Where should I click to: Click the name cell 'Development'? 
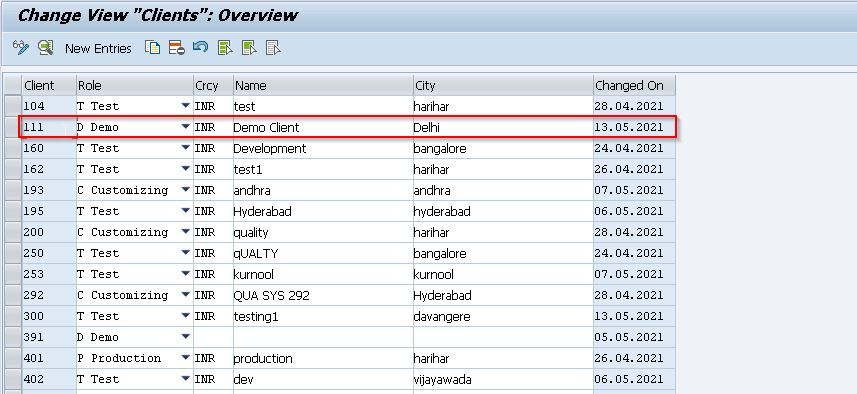tap(323, 148)
